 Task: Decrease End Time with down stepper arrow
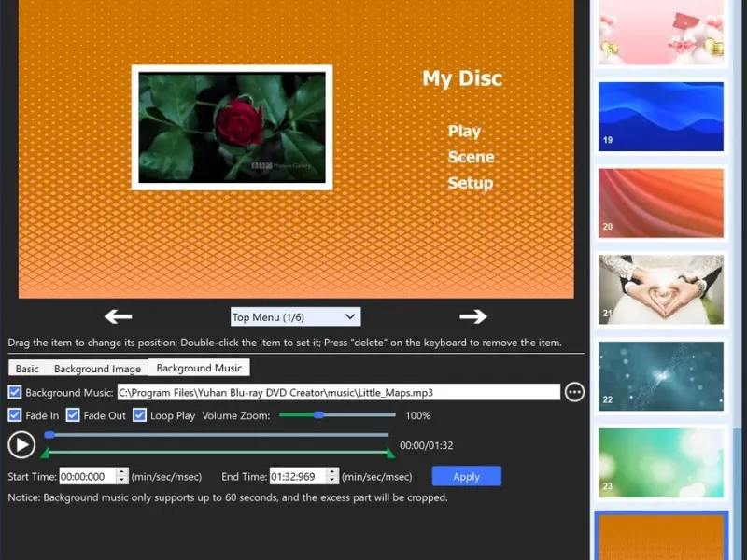(332, 481)
